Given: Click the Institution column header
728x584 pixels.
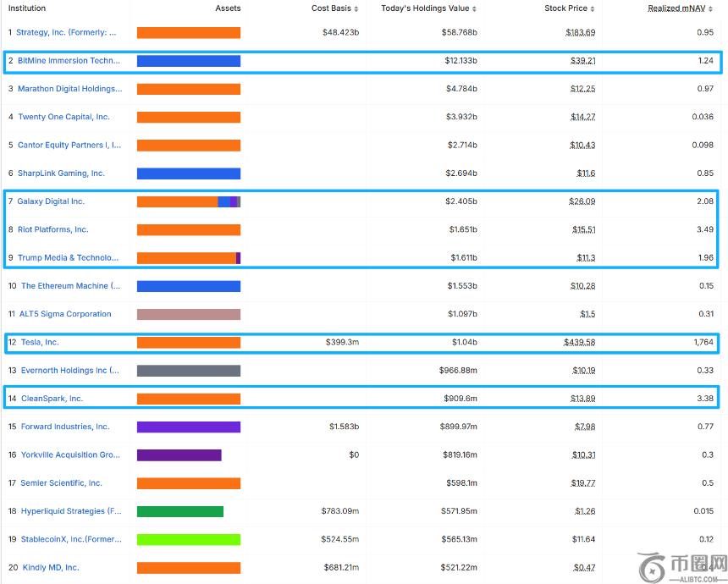Looking at the screenshot, I should (x=27, y=8).
